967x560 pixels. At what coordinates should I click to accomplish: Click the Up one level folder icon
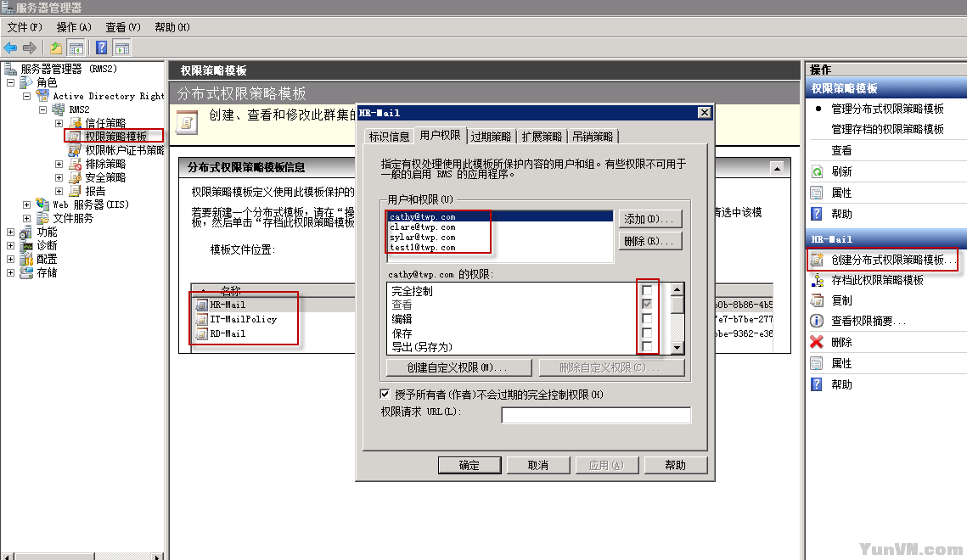pyautogui.click(x=56, y=48)
